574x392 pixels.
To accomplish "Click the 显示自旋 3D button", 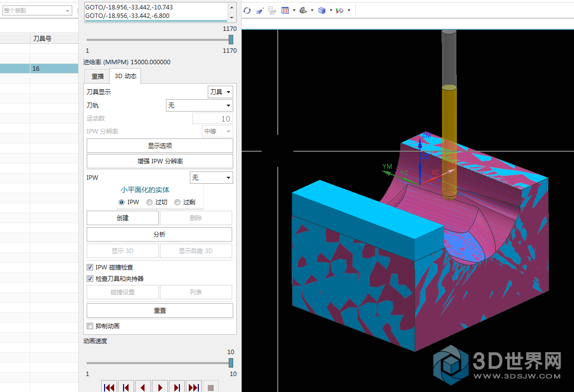I will (x=196, y=251).
